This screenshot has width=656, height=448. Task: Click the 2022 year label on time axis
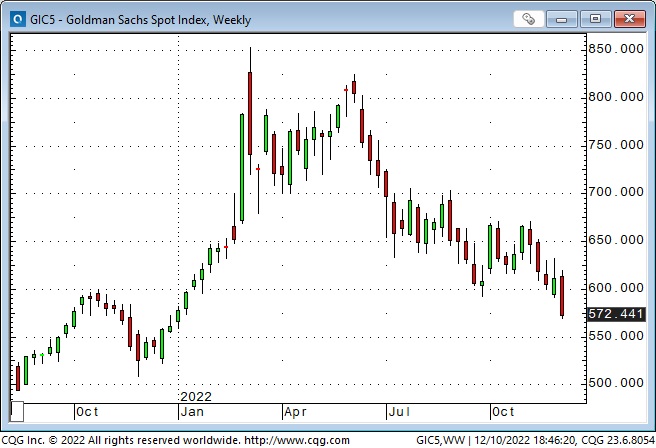coord(196,396)
